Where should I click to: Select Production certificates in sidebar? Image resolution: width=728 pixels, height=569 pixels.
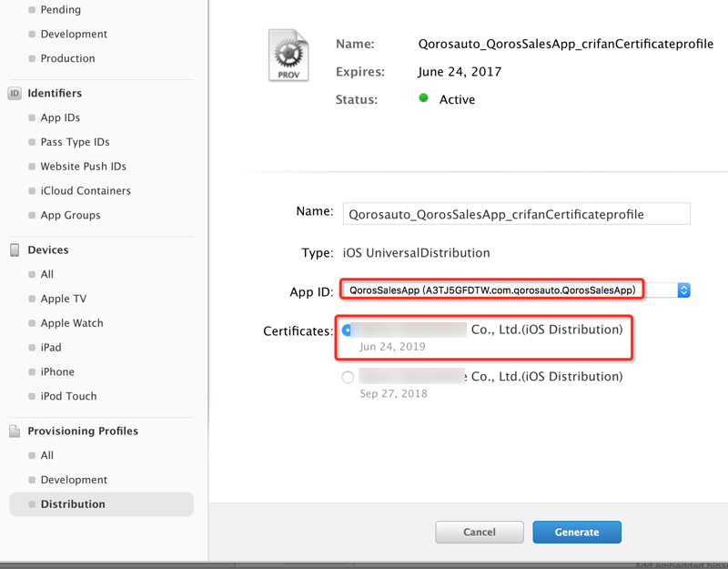point(67,58)
